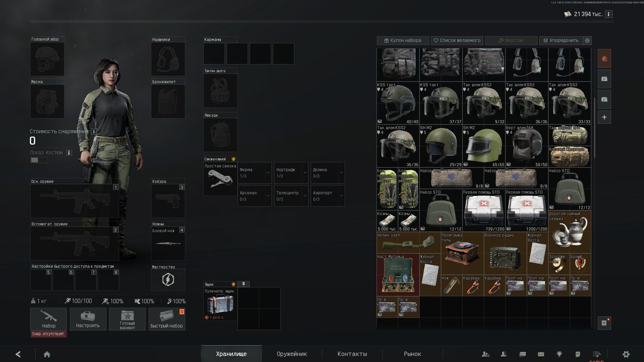Select the Золотые часы item
644x362 pixels.
pyautogui.click(x=559, y=264)
